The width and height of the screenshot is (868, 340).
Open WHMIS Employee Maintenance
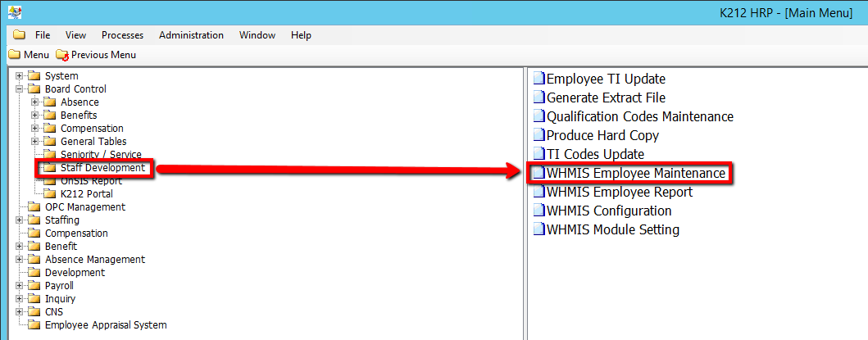[x=635, y=174]
